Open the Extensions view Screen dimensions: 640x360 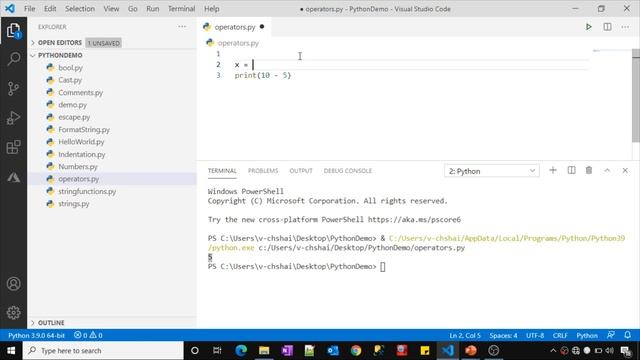click(x=13, y=147)
